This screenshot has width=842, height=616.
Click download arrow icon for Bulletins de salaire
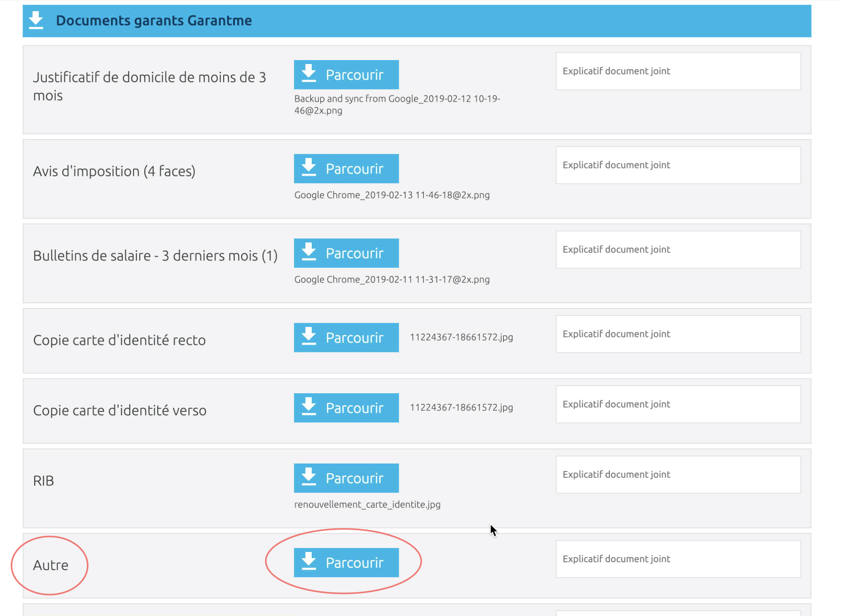[309, 252]
